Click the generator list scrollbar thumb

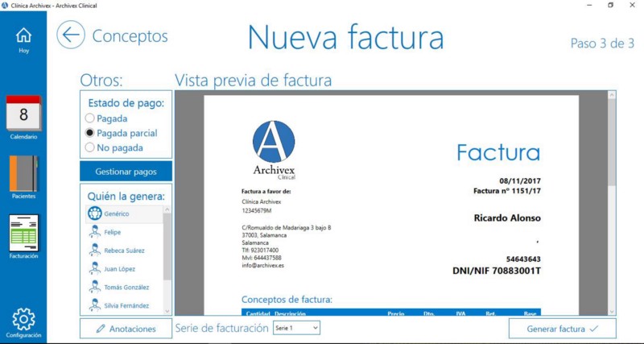(x=167, y=247)
